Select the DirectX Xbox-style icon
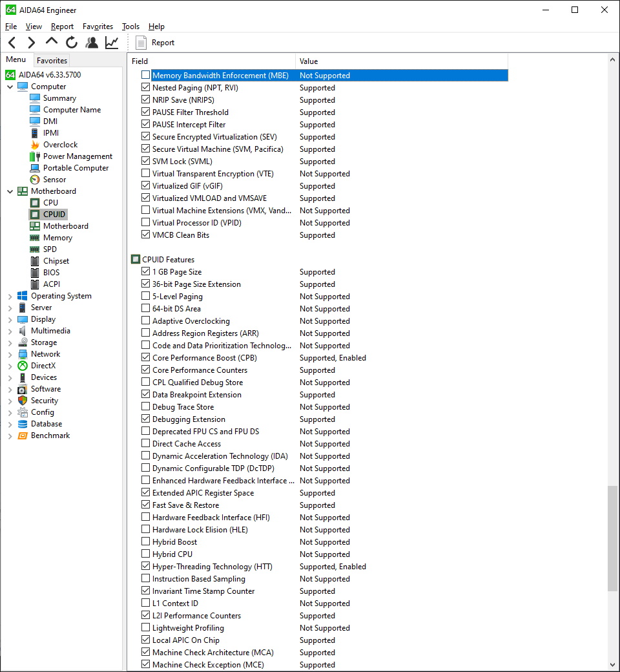 (22, 366)
